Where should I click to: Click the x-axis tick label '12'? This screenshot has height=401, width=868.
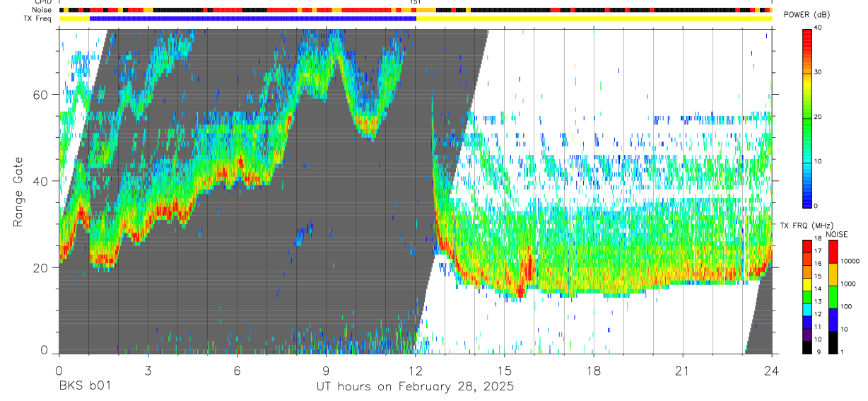[x=416, y=371]
